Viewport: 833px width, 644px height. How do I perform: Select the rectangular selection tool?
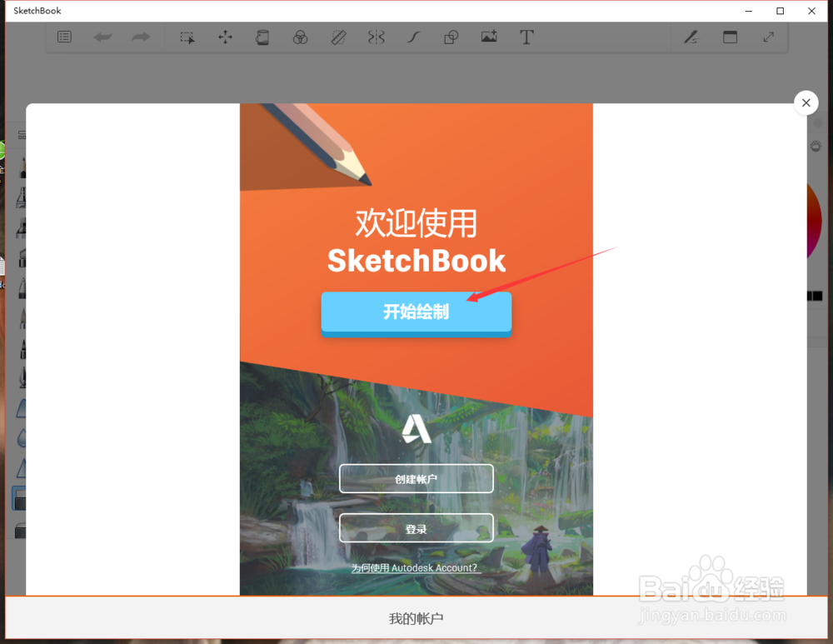pyautogui.click(x=187, y=37)
